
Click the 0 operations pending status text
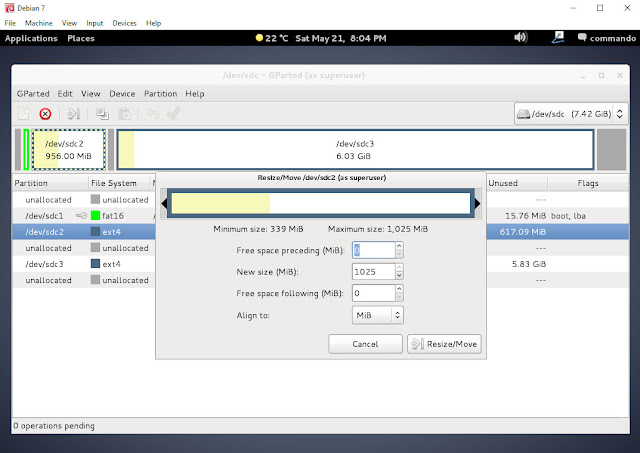(x=54, y=426)
